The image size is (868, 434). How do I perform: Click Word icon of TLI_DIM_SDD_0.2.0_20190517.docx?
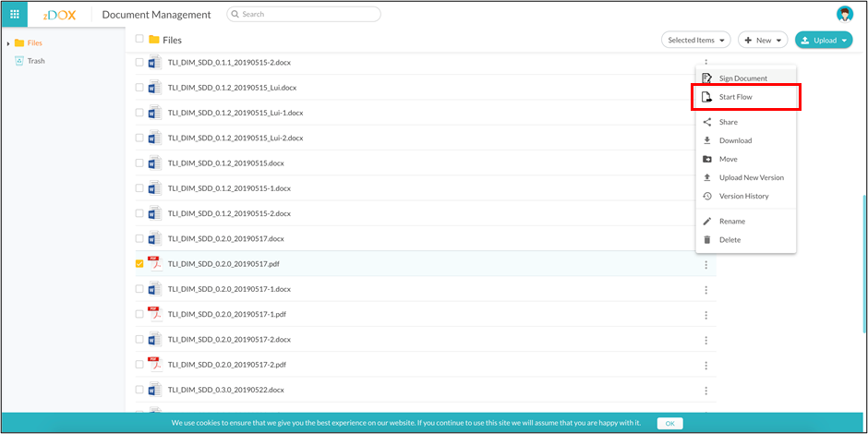pos(155,238)
